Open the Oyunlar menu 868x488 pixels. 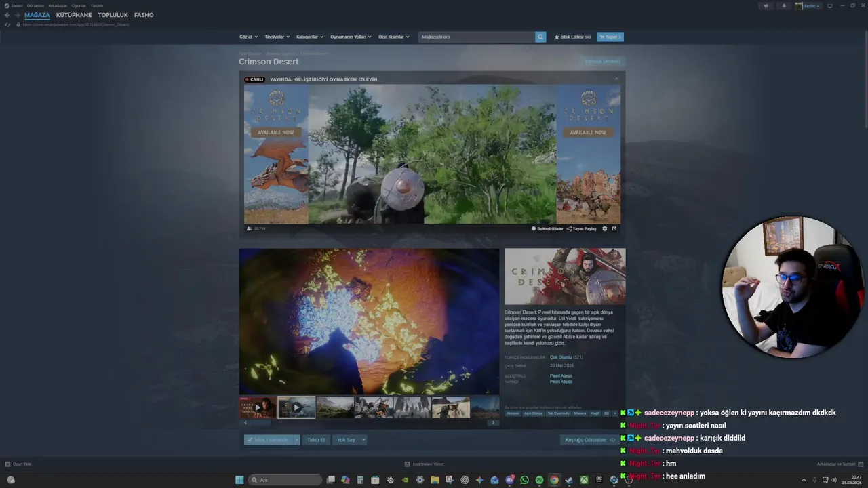[79, 5]
